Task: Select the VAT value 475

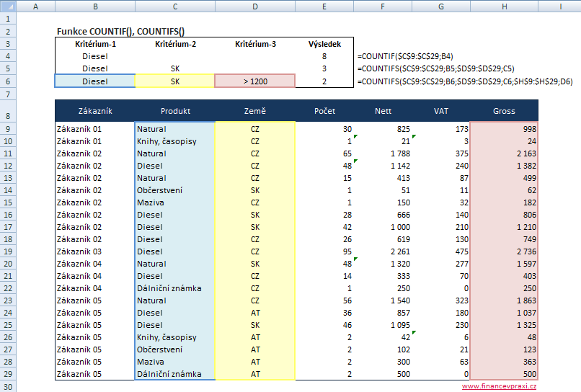Action: click(x=441, y=251)
